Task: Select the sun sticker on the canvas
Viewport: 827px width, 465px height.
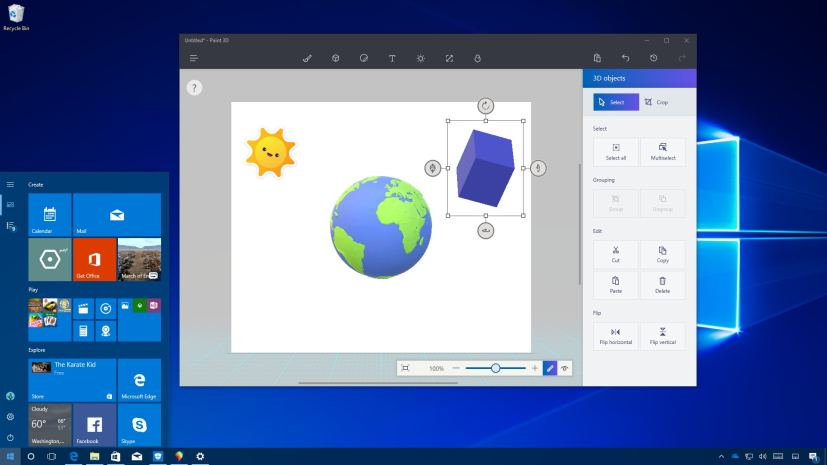Action: point(271,152)
